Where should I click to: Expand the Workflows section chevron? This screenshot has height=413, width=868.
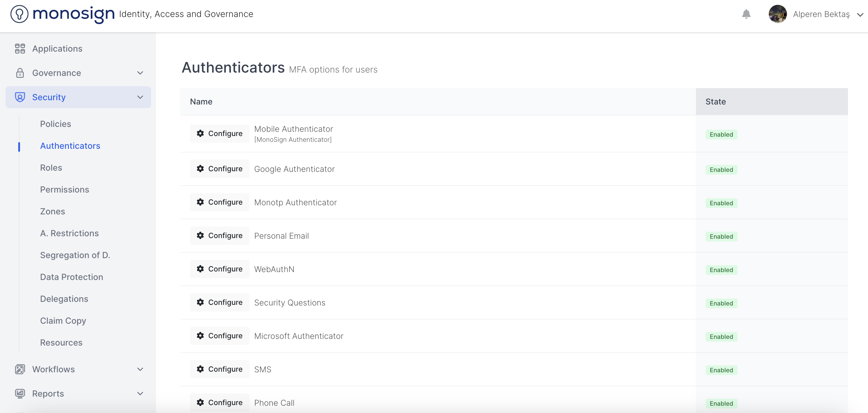(x=140, y=369)
